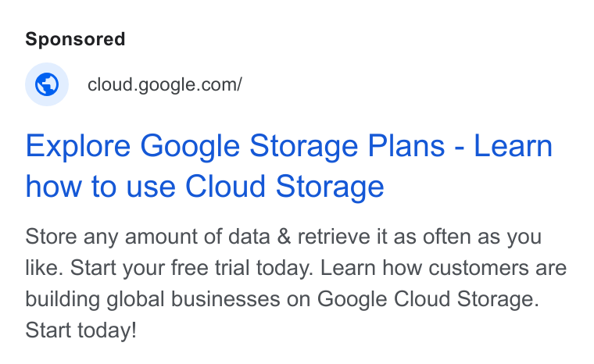Click the word 'Google' in the blue headline
Image resolution: width=594 pixels, height=364 pixels.
click(190, 147)
